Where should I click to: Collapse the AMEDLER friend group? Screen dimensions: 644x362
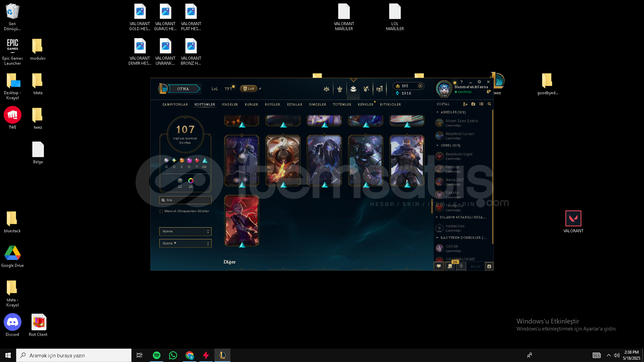pos(437,112)
